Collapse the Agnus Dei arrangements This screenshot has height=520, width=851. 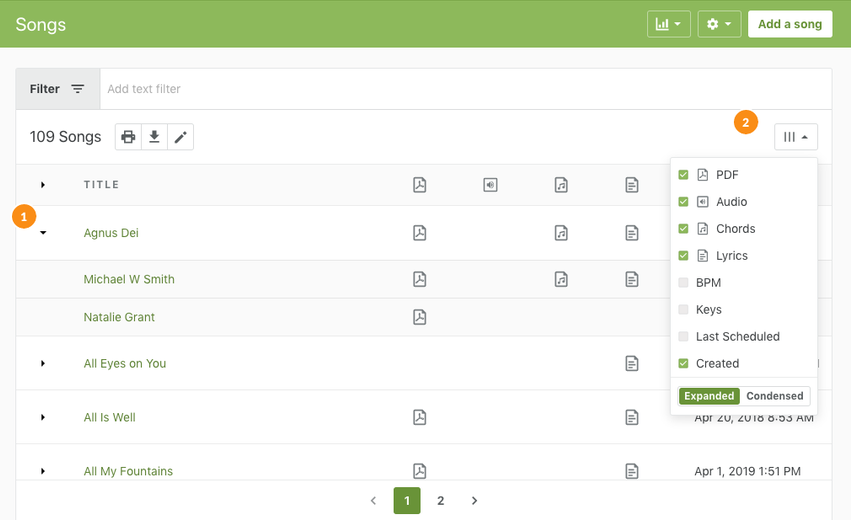point(43,232)
